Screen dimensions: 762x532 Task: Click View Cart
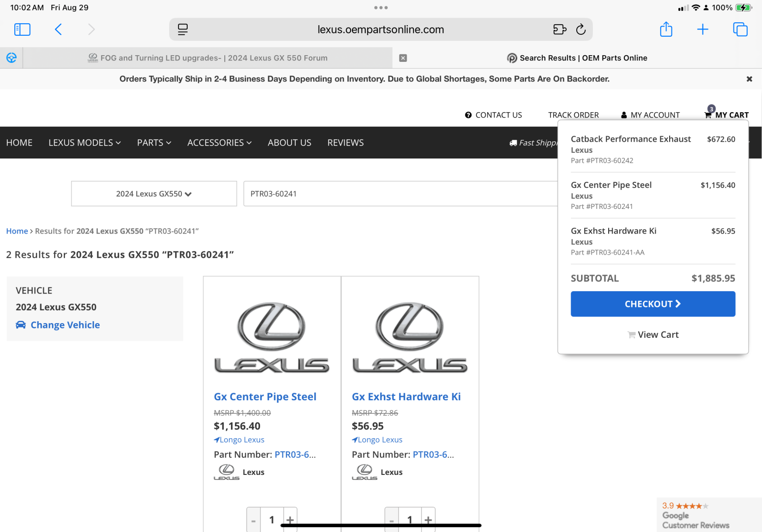tap(653, 335)
